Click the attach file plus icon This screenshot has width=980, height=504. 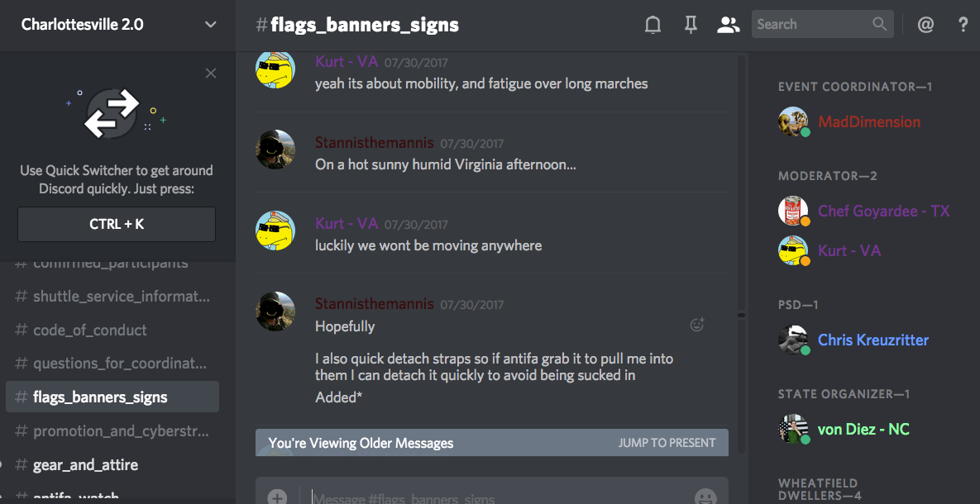point(278,497)
